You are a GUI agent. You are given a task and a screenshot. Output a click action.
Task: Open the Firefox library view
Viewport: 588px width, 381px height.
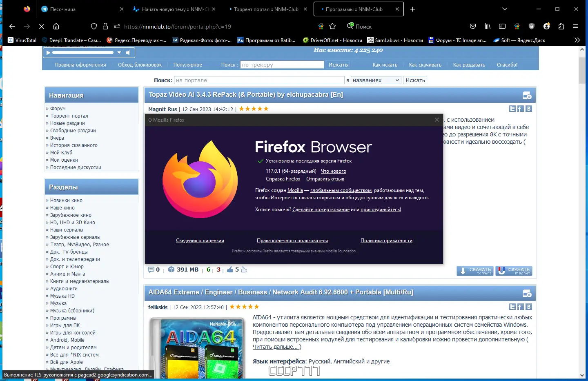pyautogui.click(x=488, y=27)
